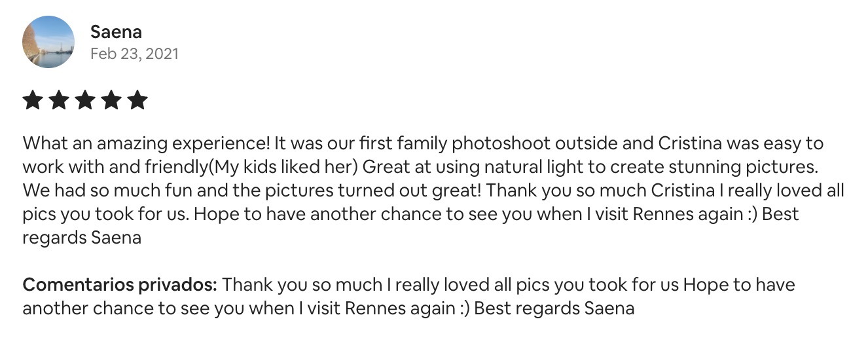Click the reviewer name Saena
Viewport: 868px width, 351px height.
116,31
